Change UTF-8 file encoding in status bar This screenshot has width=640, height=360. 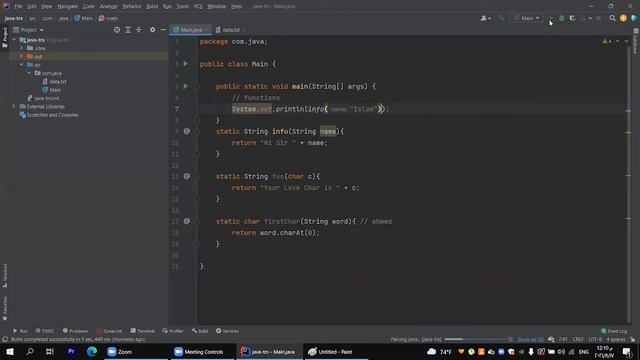595,339
